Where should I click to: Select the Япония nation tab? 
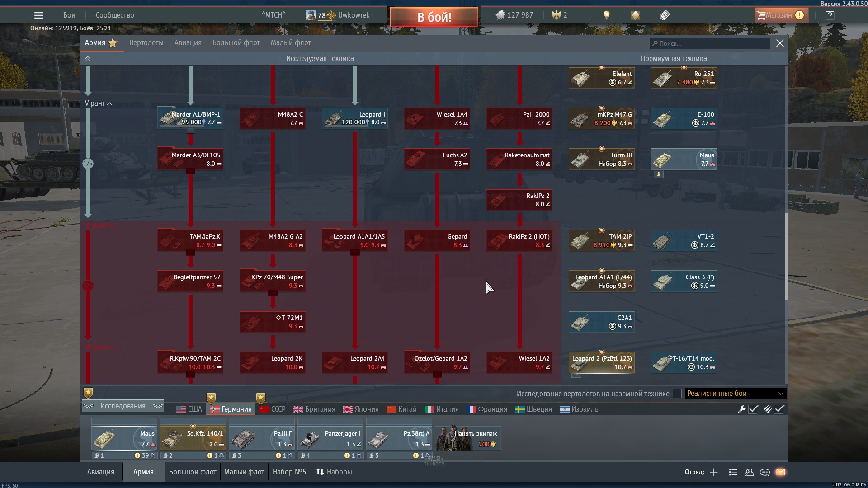[x=361, y=409]
